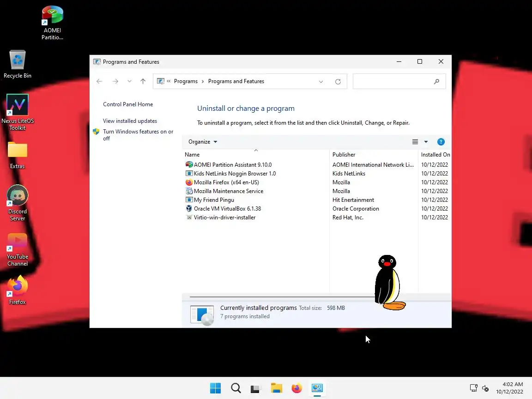
Task: Select Mozilla Firefox (x64 en-US) entry
Action: (x=226, y=182)
